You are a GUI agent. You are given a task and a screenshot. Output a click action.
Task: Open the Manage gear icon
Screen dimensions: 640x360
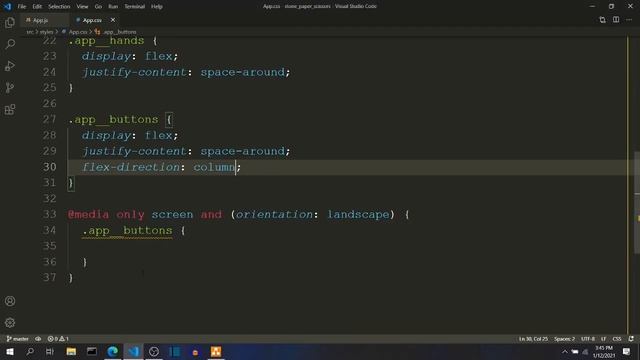[x=10, y=323]
